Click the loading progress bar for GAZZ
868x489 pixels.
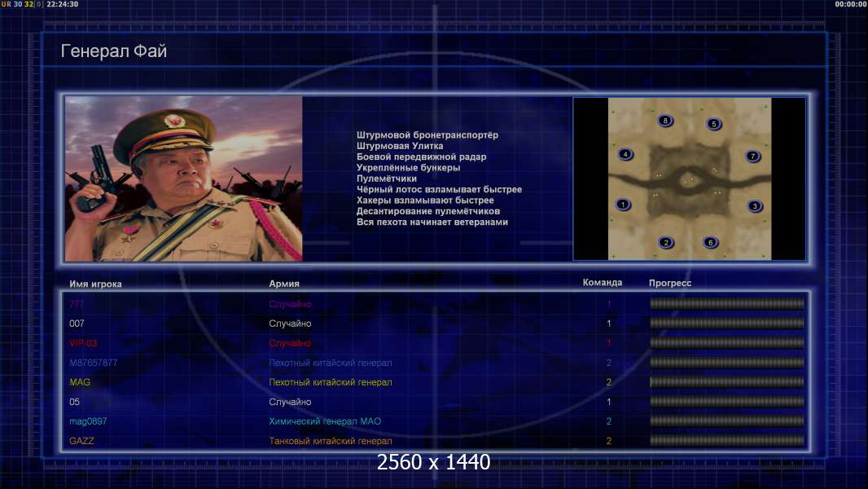click(x=727, y=441)
